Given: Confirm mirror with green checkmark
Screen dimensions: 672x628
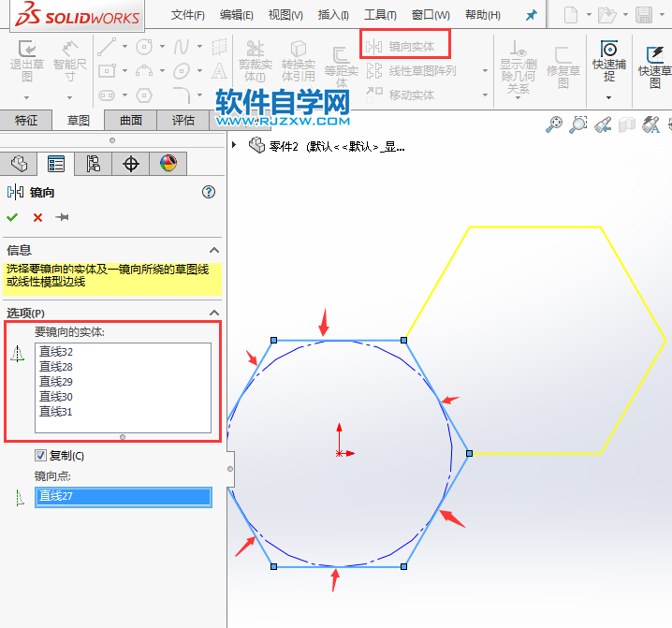Looking at the screenshot, I should pos(12,217).
